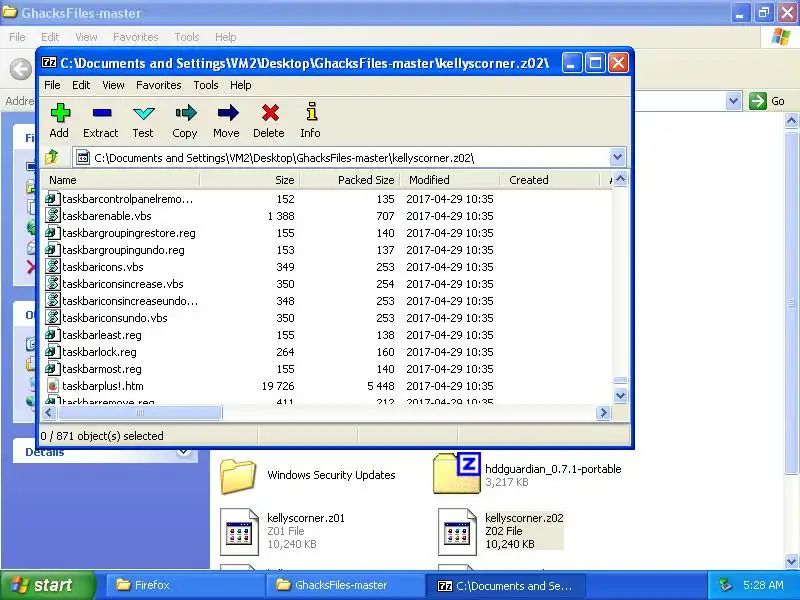Click the 7-Zip path address field
This screenshot has height=600, width=800.
point(341,158)
